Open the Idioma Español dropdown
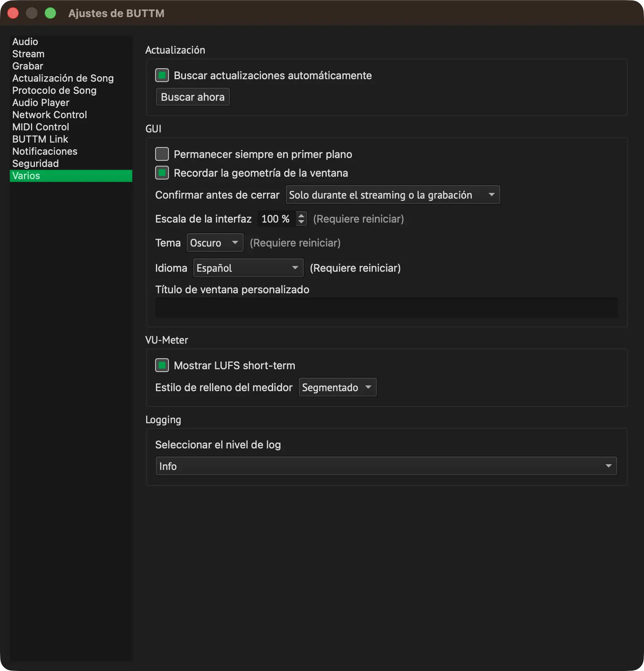Viewport: 644px width, 671px height. coord(248,268)
